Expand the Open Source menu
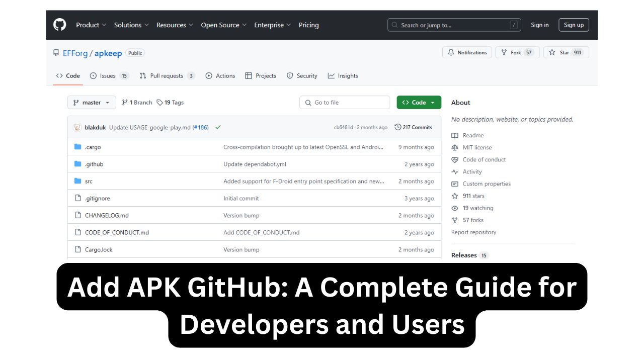This screenshot has height=362, width=644. 223,25
